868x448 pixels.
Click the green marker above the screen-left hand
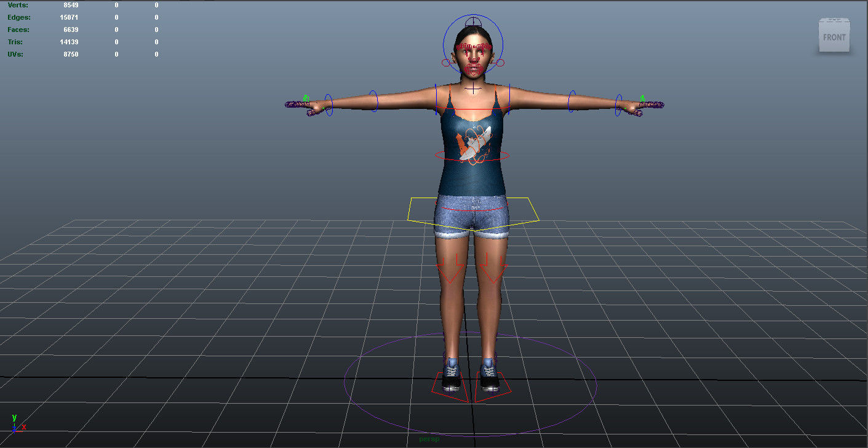click(x=305, y=97)
